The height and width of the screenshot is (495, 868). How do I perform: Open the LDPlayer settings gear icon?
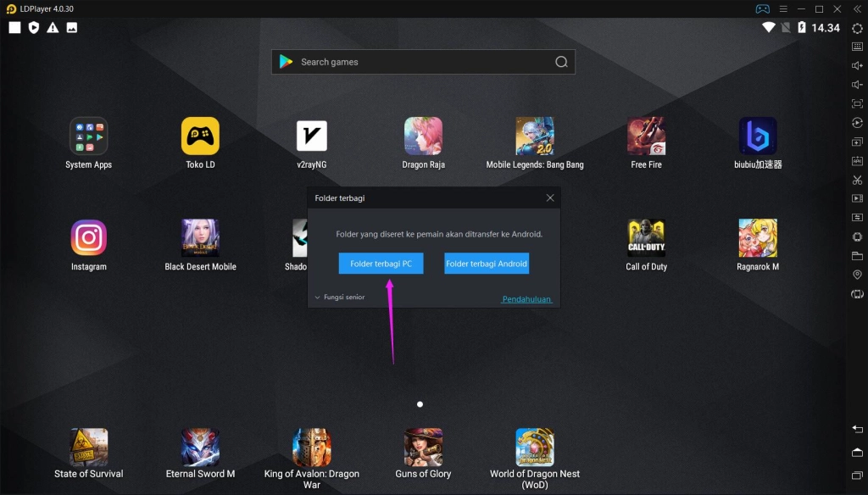[857, 28]
